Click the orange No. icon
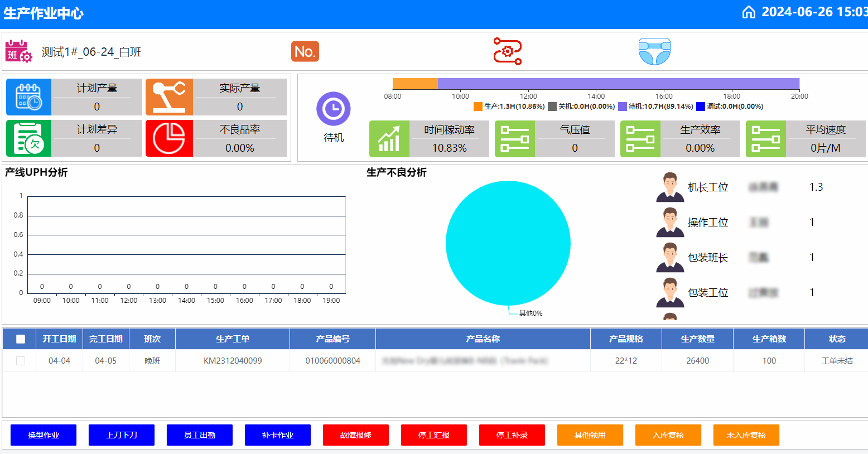868x454 pixels. tap(305, 51)
